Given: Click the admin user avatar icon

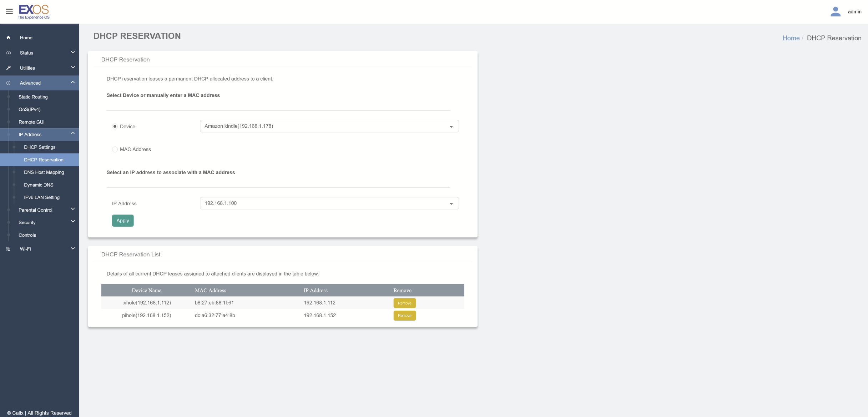Looking at the screenshot, I should (x=836, y=12).
